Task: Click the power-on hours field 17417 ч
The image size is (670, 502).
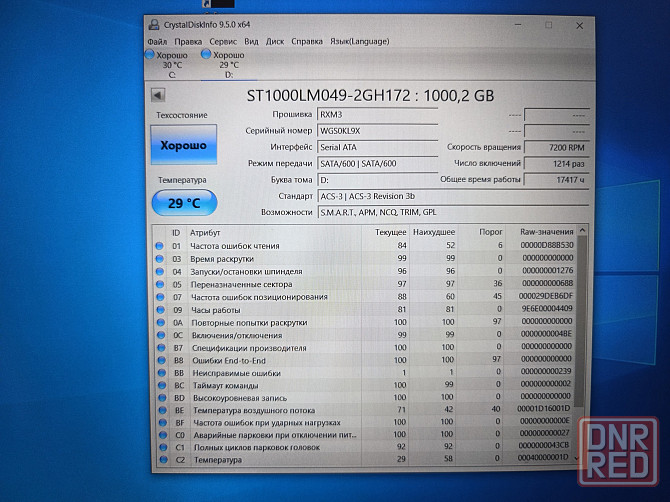Action: coord(557,180)
